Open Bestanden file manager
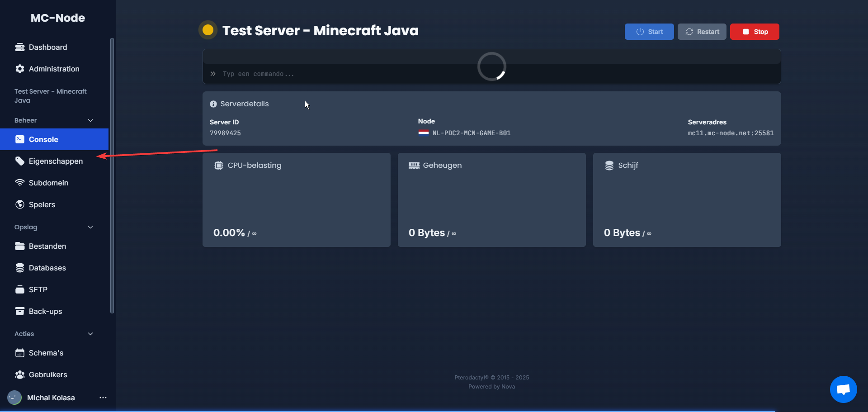Screen dimensions: 868x412 54,246
